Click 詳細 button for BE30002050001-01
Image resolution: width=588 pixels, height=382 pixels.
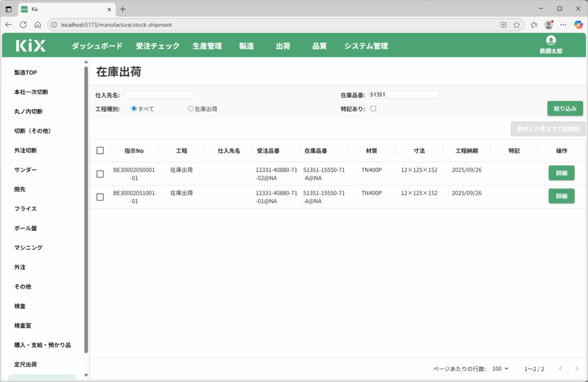tap(561, 173)
